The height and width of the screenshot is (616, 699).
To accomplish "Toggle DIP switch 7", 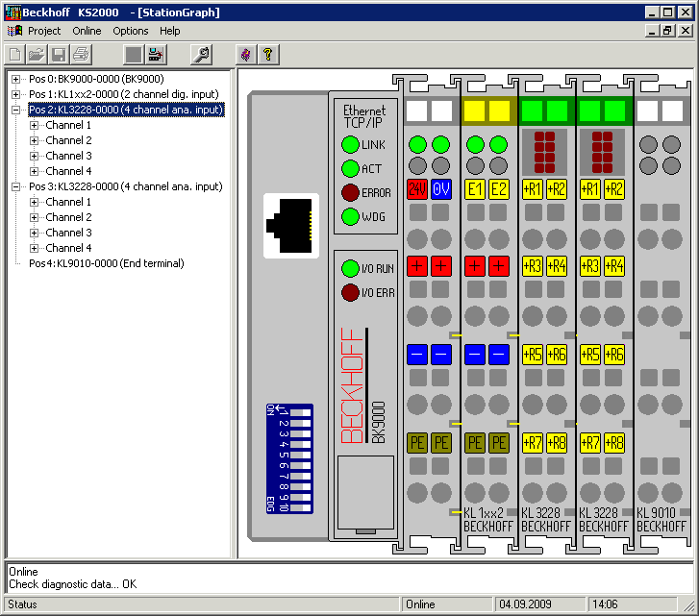I will (301, 476).
